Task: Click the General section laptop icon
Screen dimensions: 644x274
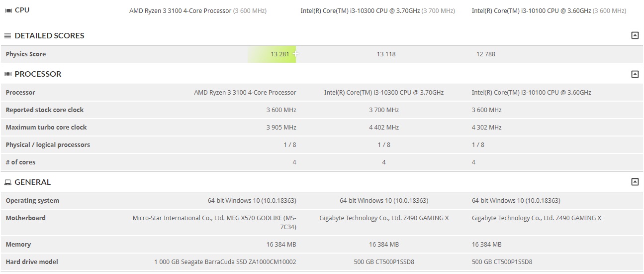Action: tap(8, 182)
